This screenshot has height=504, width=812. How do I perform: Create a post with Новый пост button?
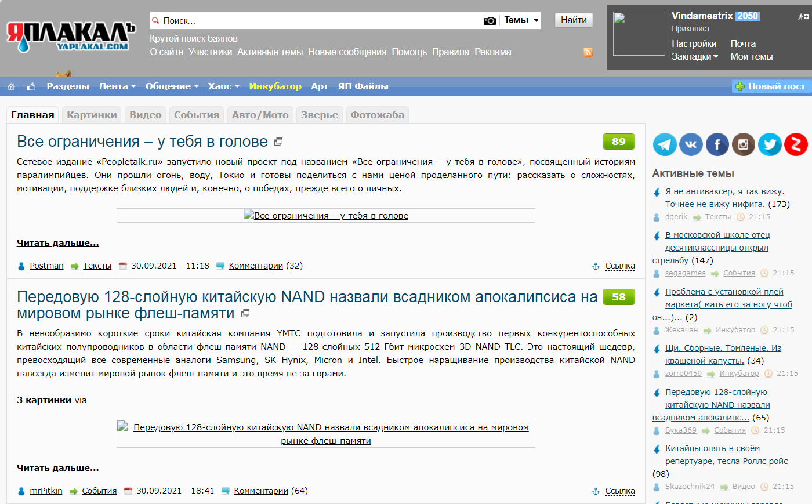[771, 86]
